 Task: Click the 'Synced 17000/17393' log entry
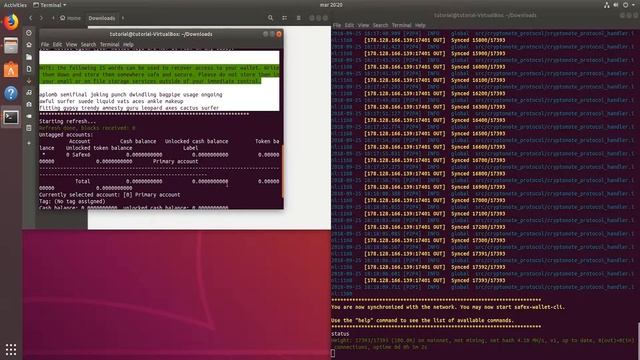478,200
